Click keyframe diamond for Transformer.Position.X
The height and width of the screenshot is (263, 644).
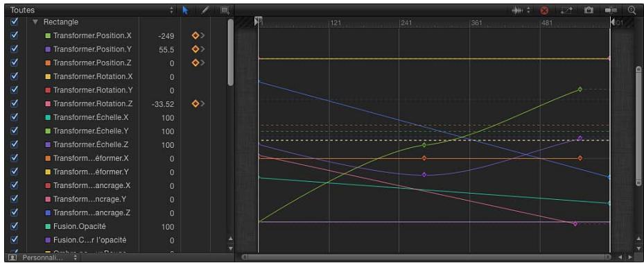point(195,35)
